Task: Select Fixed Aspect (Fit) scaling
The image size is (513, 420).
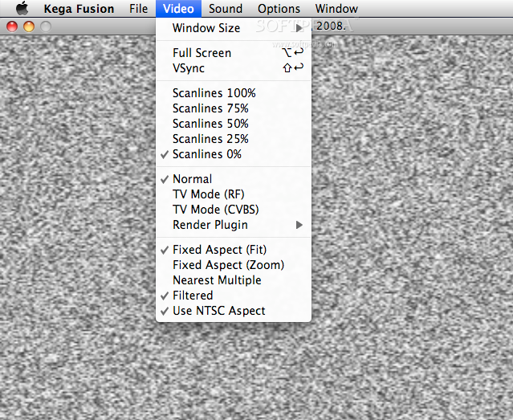Action: pyautogui.click(x=234, y=250)
